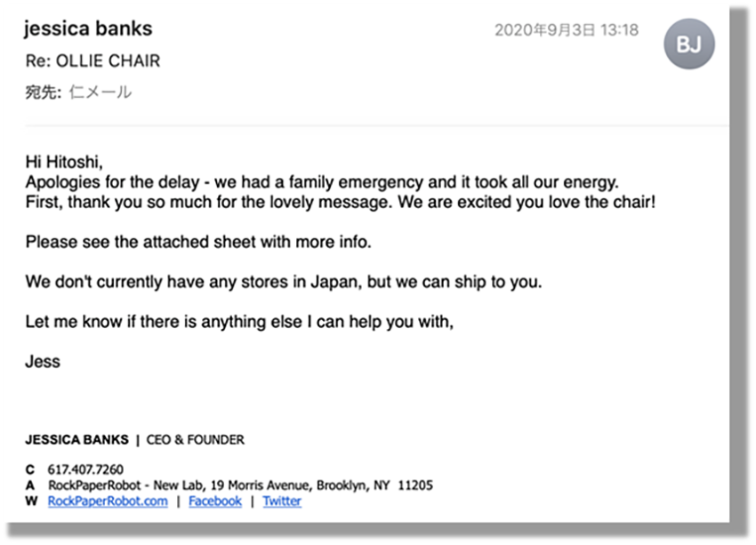Open the Facebook link in signature
756x545 pixels.
click(215, 501)
